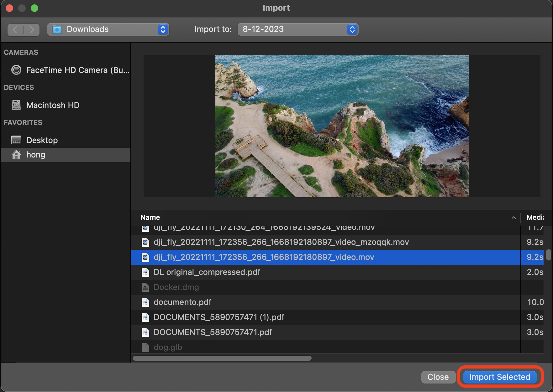Click the PDF icon next to documento.pdf
Screen dimensions: 553x392
145,302
